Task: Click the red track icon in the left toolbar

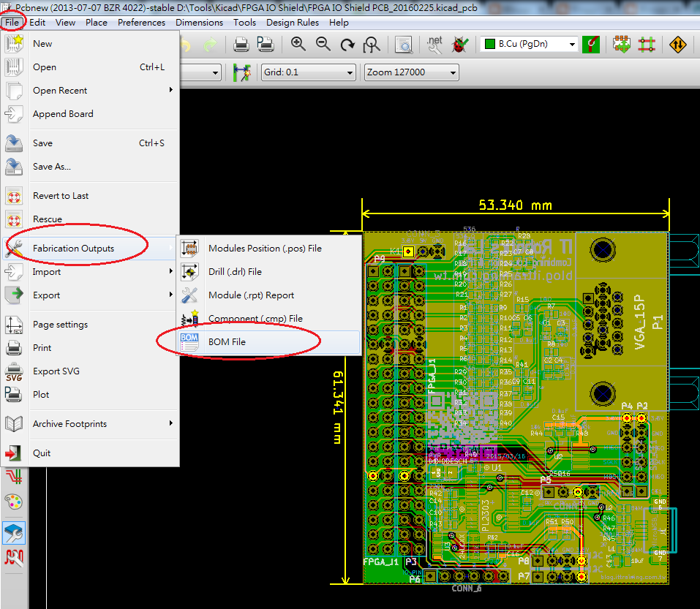Action: (14, 477)
